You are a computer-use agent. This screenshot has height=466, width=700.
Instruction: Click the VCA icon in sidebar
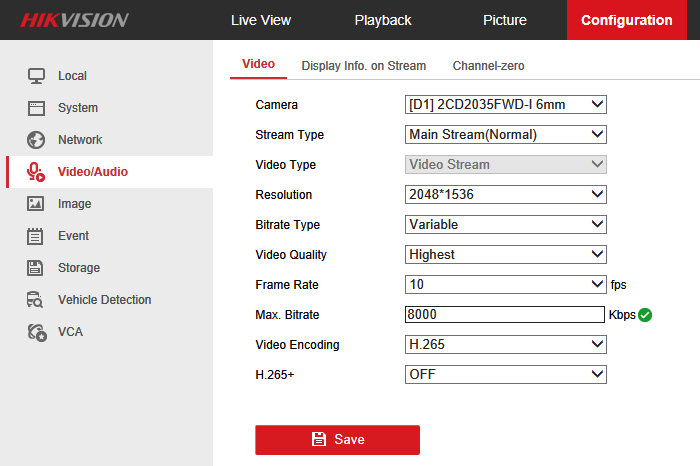pos(37,332)
